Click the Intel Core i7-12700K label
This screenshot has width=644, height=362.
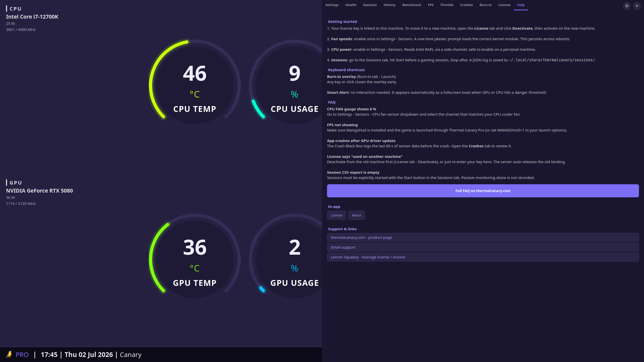(32, 17)
